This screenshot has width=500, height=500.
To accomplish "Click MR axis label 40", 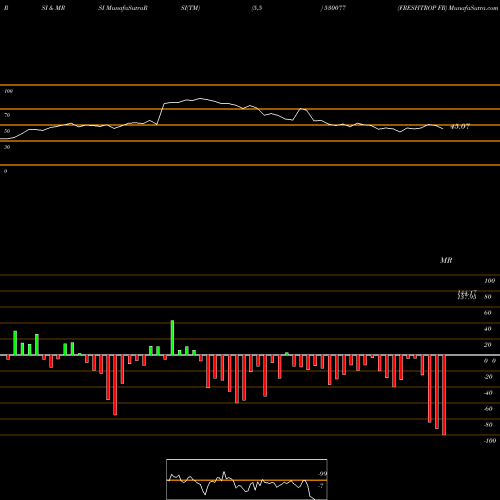I will click(488, 329).
